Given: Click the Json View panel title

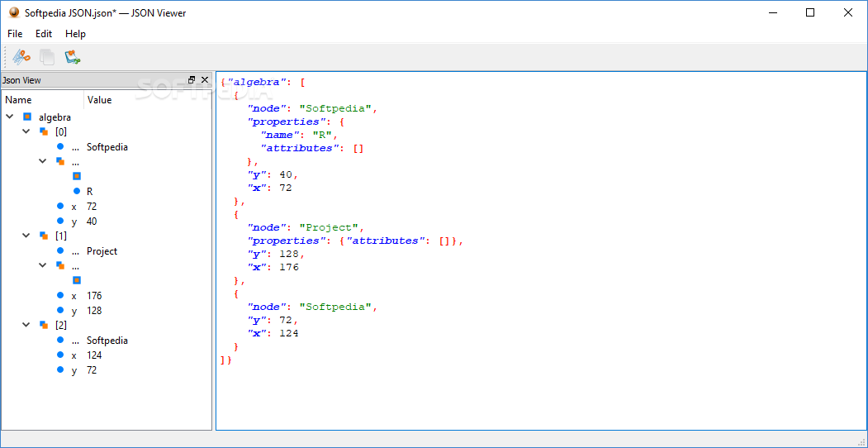Looking at the screenshot, I should click(21, 79).
